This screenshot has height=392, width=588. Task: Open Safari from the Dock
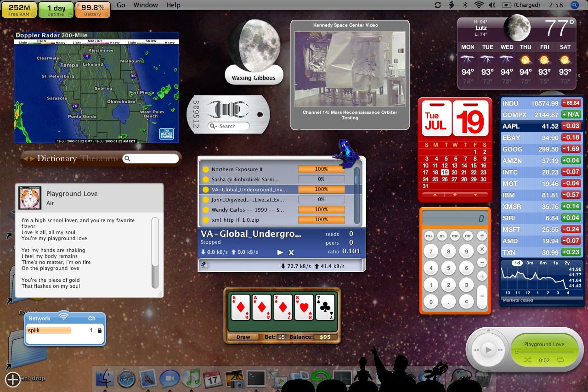coord(126,379)
